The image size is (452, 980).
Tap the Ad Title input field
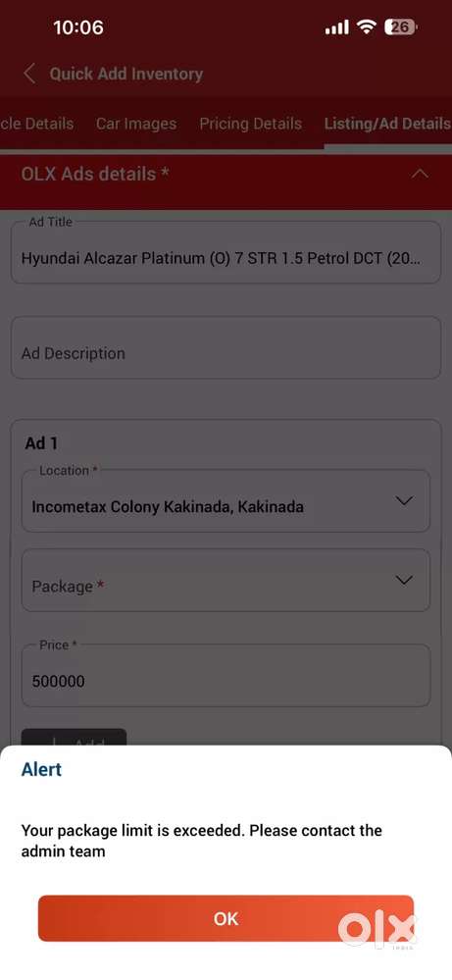point(226,252)
